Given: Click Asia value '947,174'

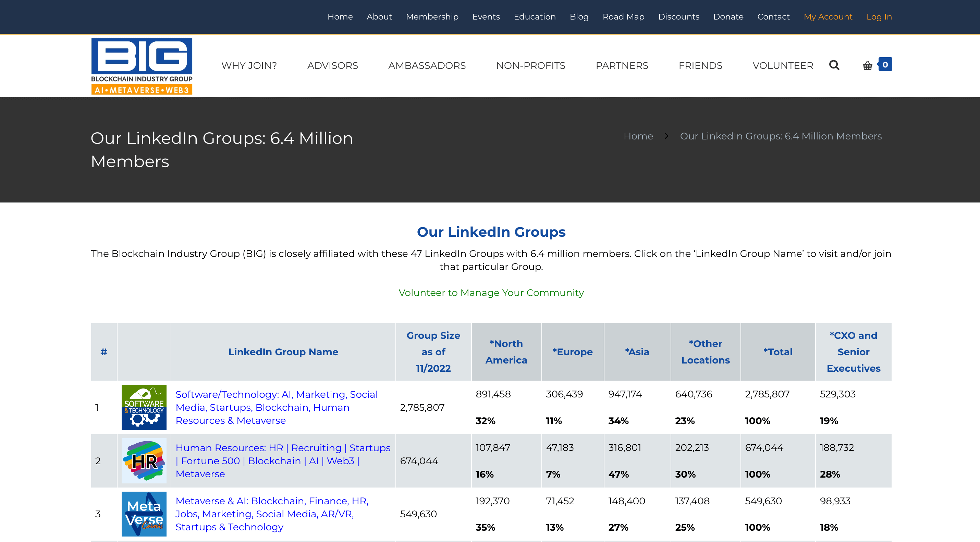Looking at the screenshot, I should click(625, 394).
